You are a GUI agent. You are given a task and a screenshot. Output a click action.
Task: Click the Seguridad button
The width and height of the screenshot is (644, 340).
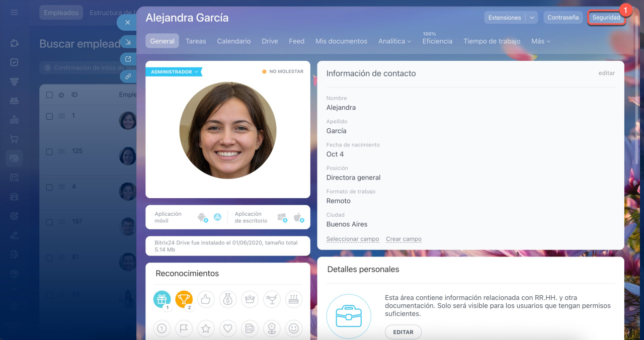[x=606, y=18]
